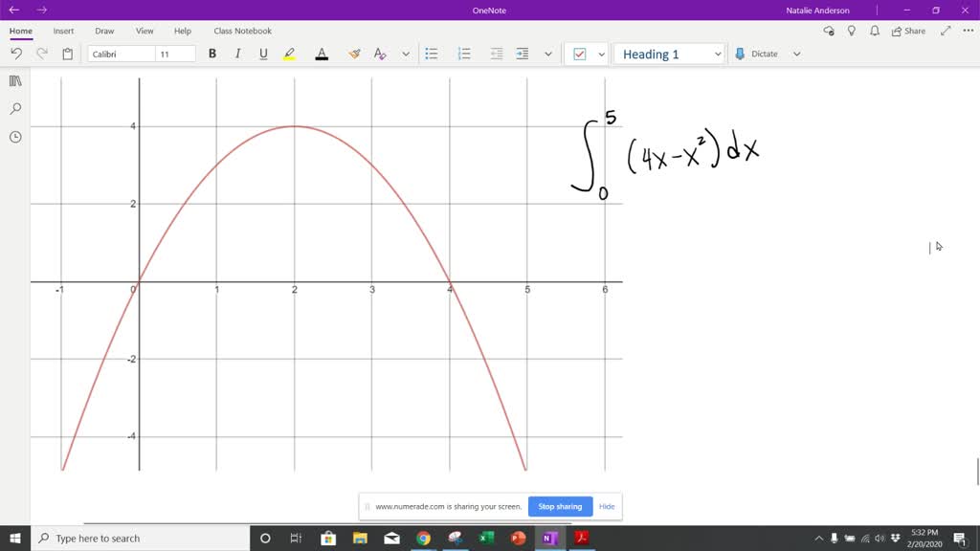Open Google Chrome from the taskbar
The width and height of the screenshot is (980, 551).
423,538
